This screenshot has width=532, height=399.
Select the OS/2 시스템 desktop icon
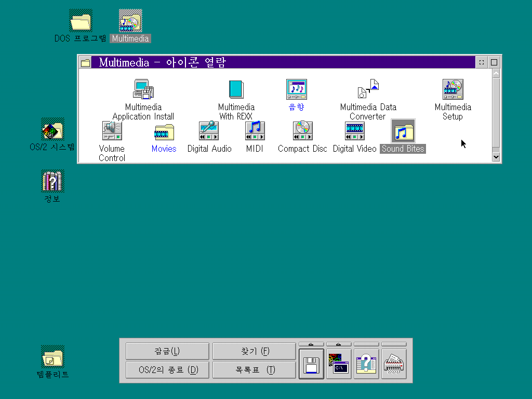pos(52,129)
